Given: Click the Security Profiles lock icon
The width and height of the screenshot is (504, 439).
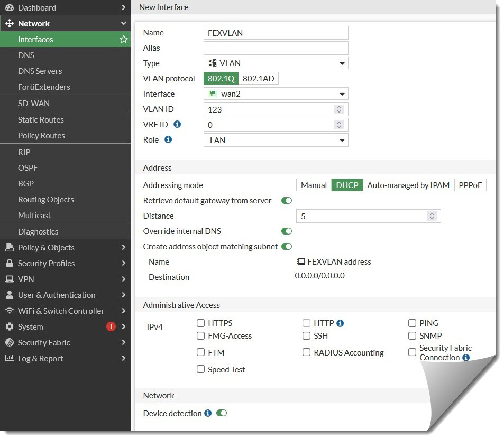Looking at the screenshot, I should tap(10, 263).
